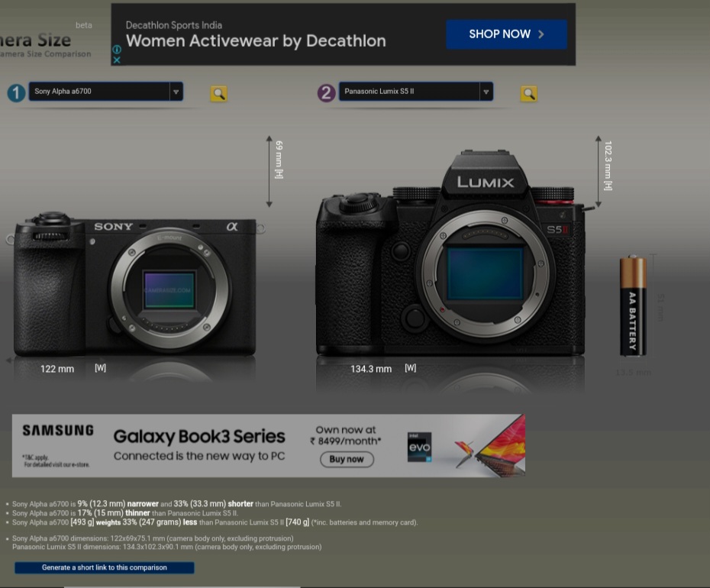Click the AA battery size reference image

[x=633, y=305]
